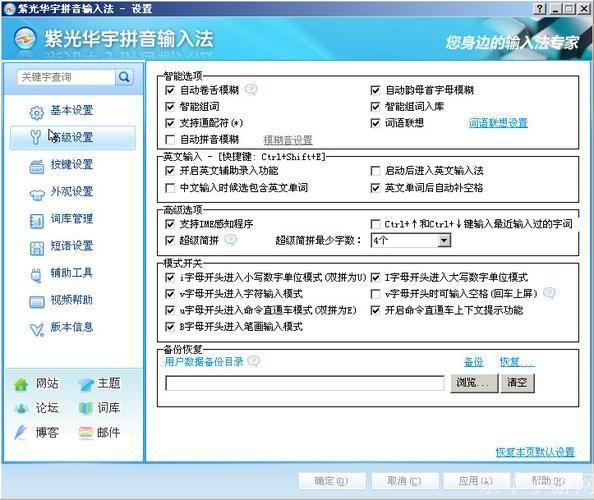Toggle 词语联想 checkbox
This screenshot has width=594, height=500.
coord(375,123)
